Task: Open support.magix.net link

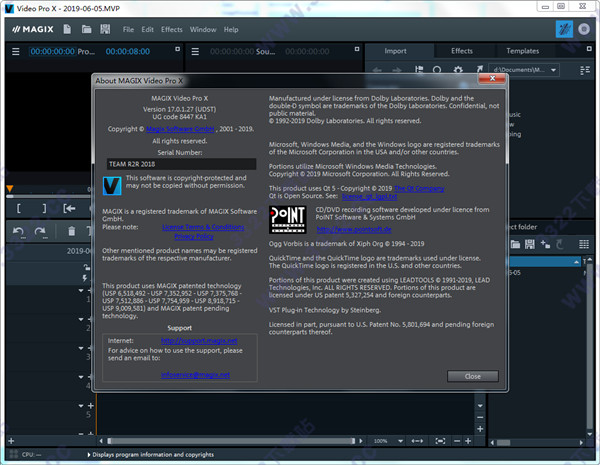Action: click(199, 341)
